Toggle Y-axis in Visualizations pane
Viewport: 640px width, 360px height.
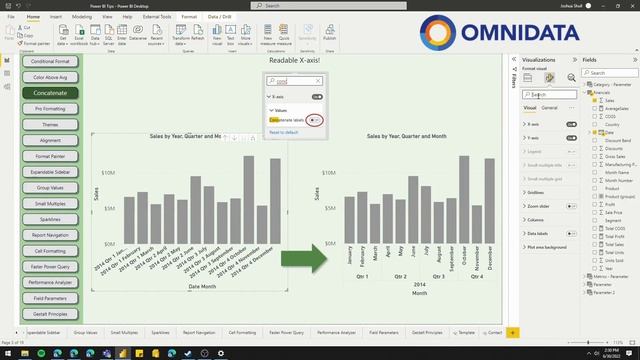[x=571, y=138]
